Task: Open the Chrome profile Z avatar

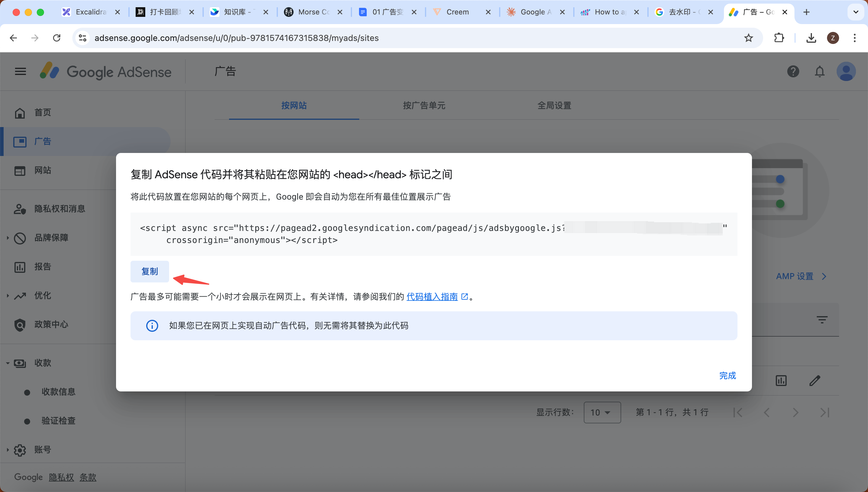Action: (x=833, y=38)
